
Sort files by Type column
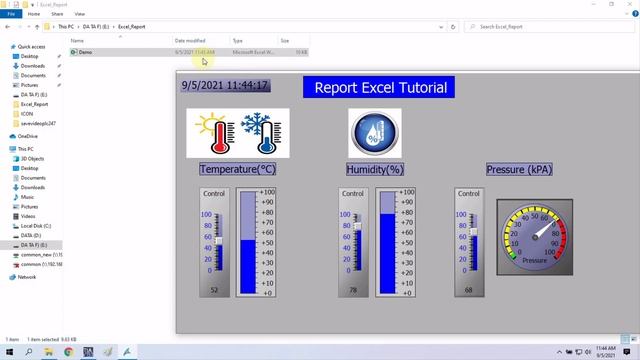[254, 41]
